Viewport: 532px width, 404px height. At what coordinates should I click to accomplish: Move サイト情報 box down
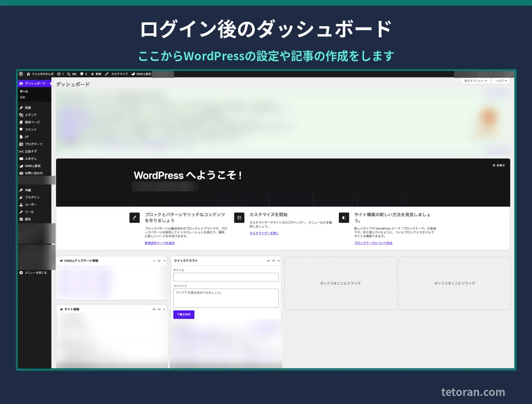[x=159, y=309]
